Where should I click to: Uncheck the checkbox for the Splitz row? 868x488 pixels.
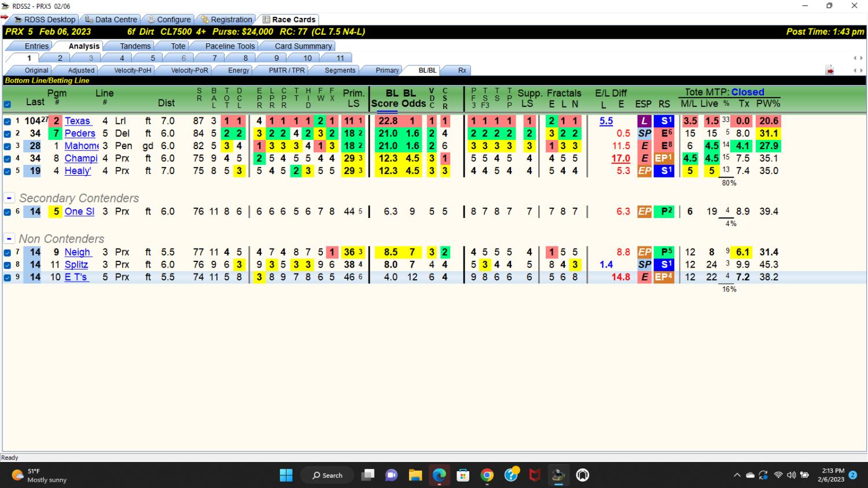point(8,265)
